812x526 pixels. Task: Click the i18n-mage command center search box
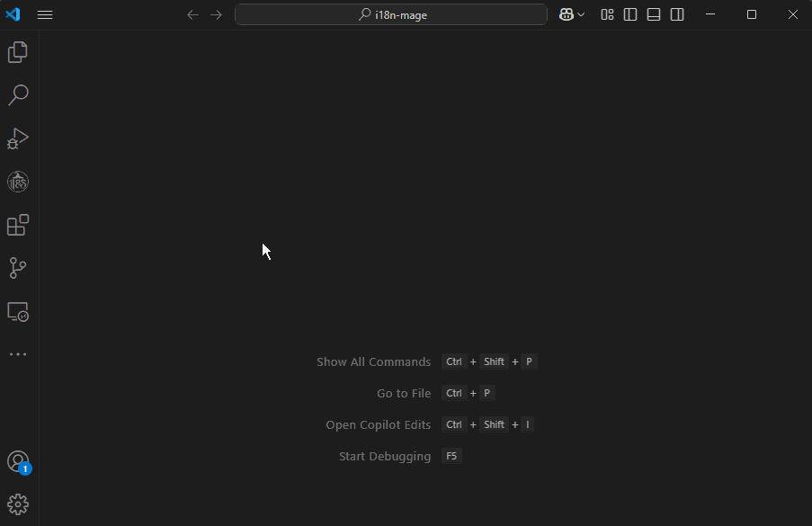tap(390, 14)
